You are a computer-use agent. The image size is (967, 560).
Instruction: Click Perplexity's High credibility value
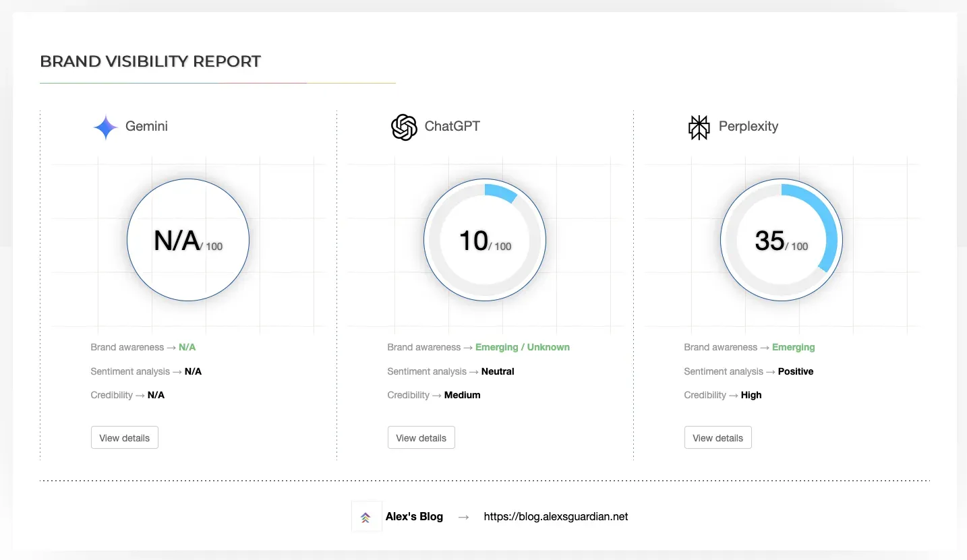pos(751,395)
